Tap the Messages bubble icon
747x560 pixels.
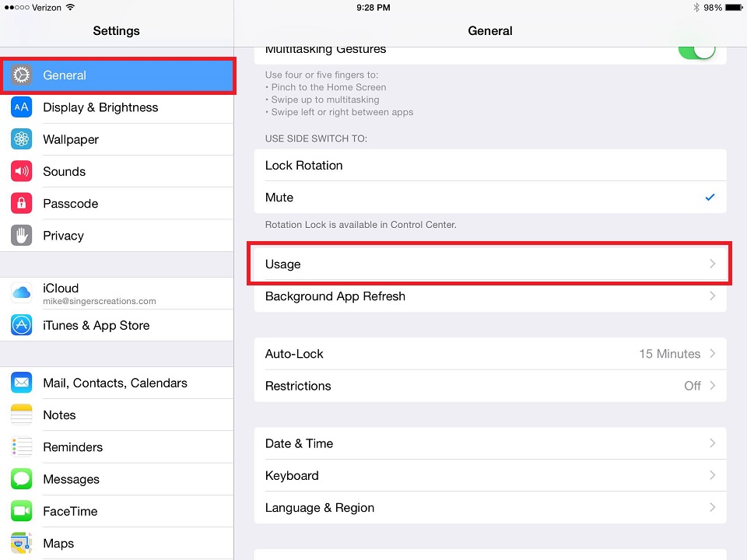click(x=22, y=479)
